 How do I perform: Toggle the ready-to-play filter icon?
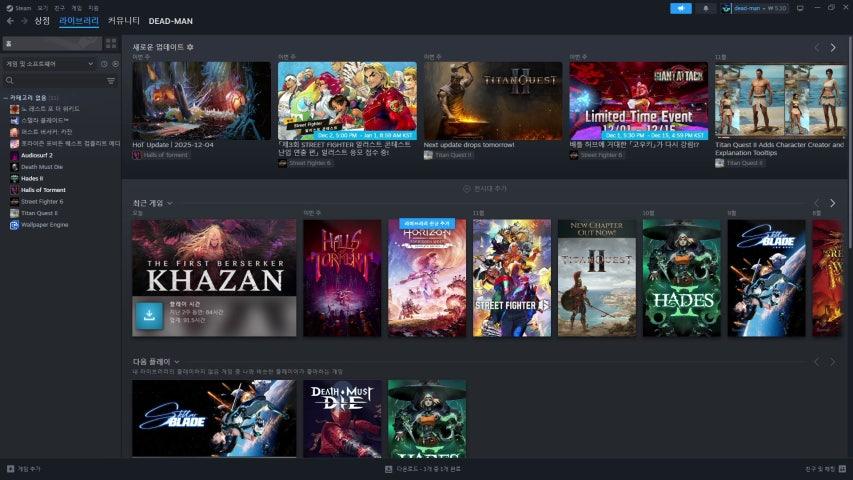point(115,64)
